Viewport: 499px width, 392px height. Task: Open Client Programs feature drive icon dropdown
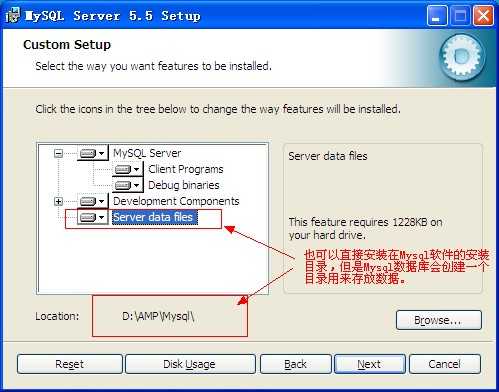click(127, 169)
